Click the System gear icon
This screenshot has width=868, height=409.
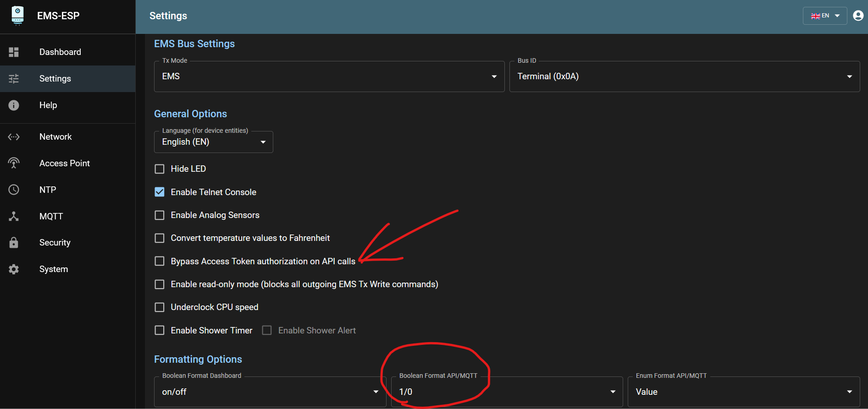[x=14, y=269]
